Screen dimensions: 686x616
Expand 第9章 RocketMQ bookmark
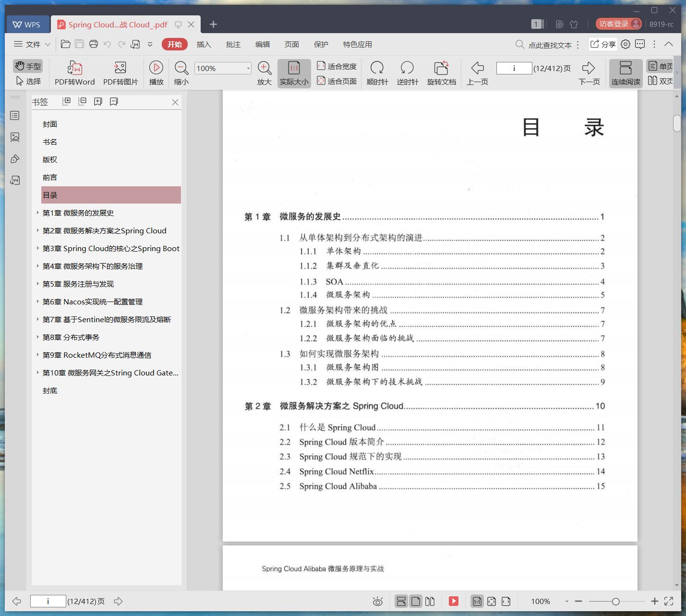(37, 355)
